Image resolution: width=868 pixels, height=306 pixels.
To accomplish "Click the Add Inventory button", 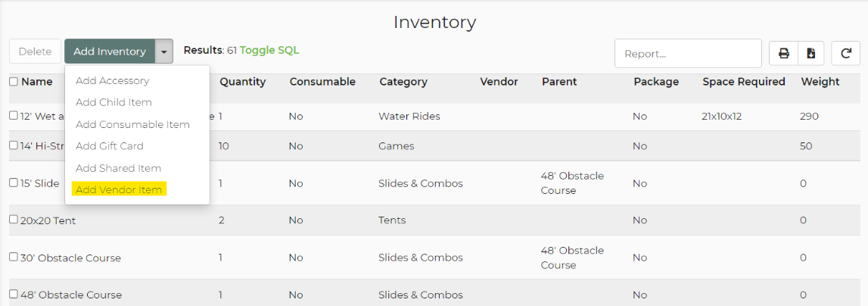I will point(110,52).
